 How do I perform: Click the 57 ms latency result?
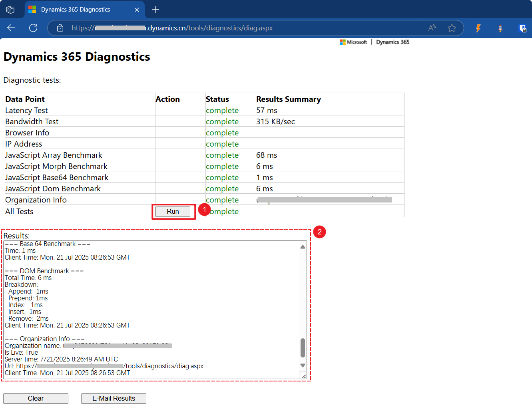[267, 110]
